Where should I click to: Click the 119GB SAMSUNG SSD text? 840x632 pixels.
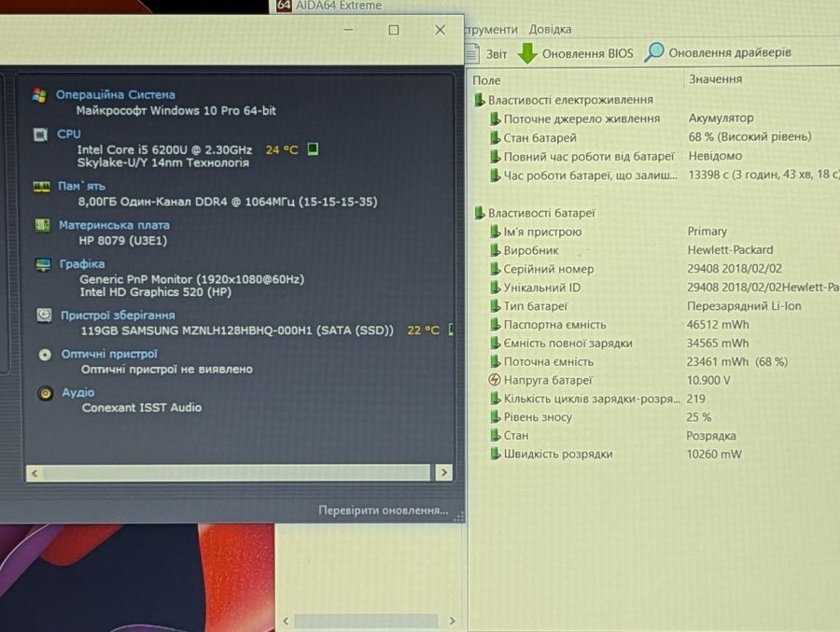237,330
